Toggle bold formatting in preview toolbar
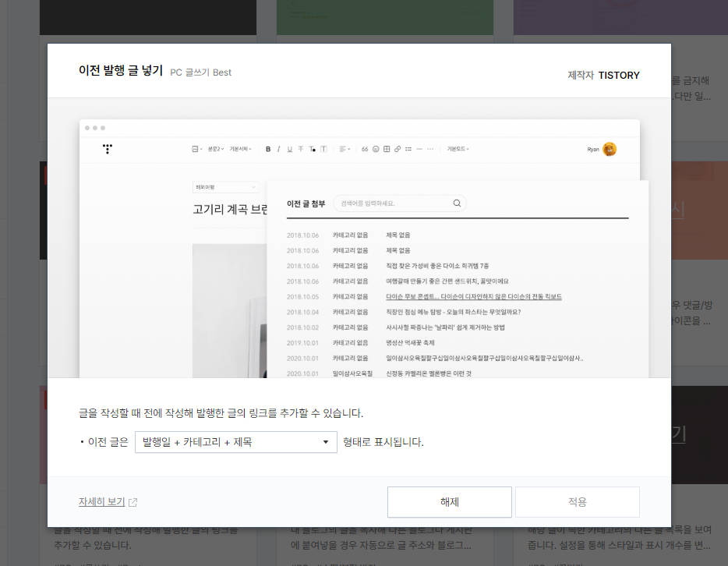Viewport: 728px width, 566px height. click(268, 149)
